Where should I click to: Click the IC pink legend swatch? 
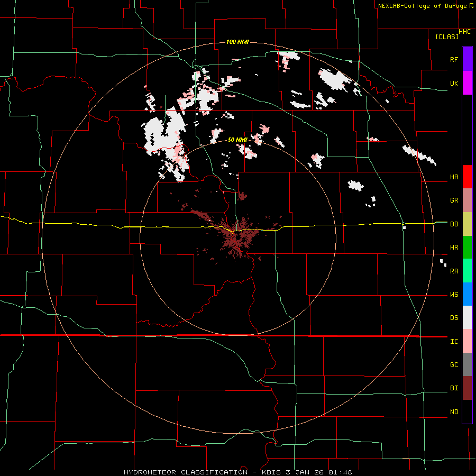[467, 341]
